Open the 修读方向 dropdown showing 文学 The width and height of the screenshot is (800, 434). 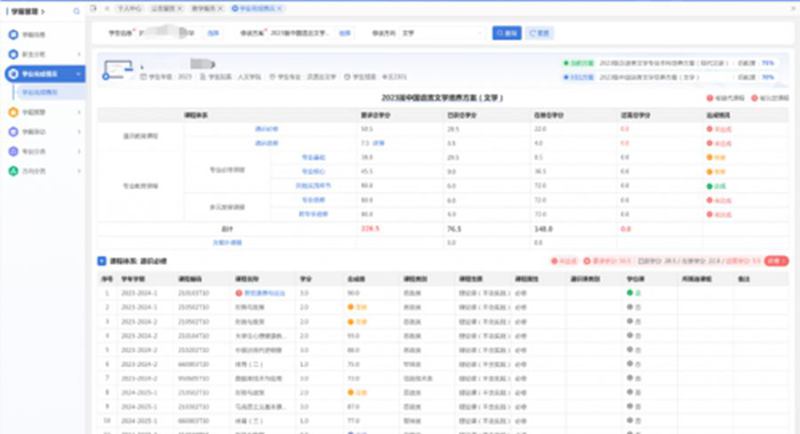pos(440,33)
